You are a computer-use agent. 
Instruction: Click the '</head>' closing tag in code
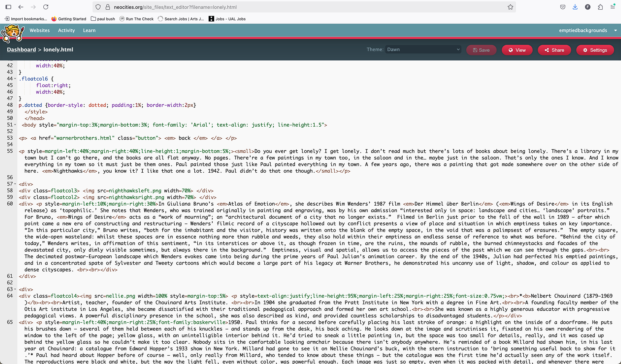(35, 118)
